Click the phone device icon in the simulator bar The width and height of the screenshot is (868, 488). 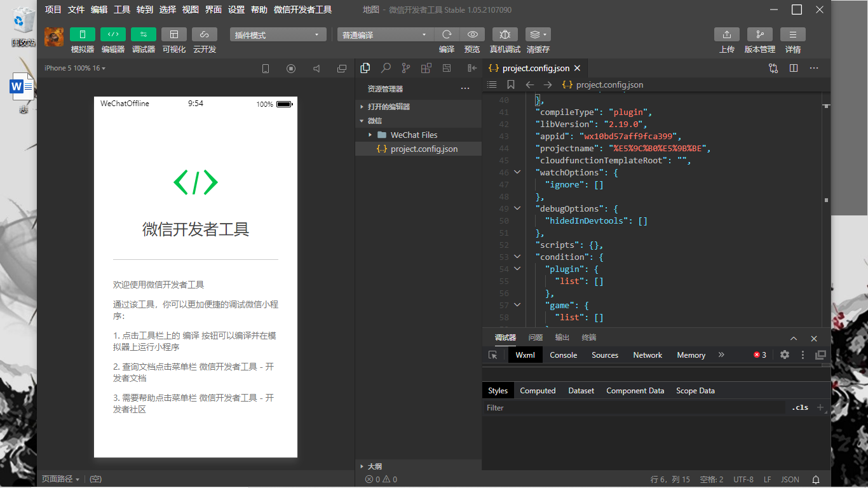(x=266, y=69)
